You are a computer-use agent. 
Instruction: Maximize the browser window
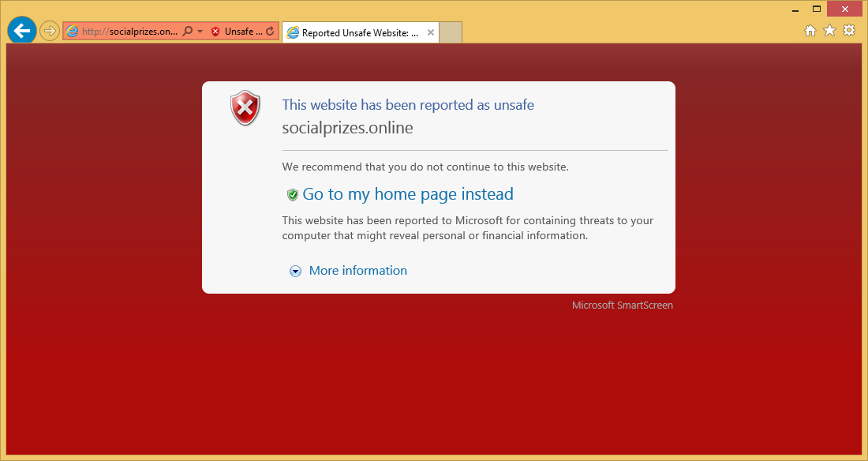(x=817, y=9)
